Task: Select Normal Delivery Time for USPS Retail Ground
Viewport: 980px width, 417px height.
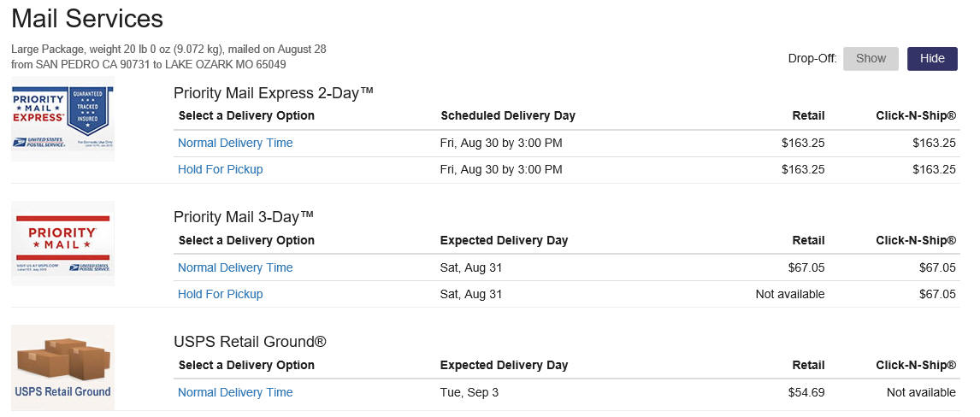Action: click(235, 393)
